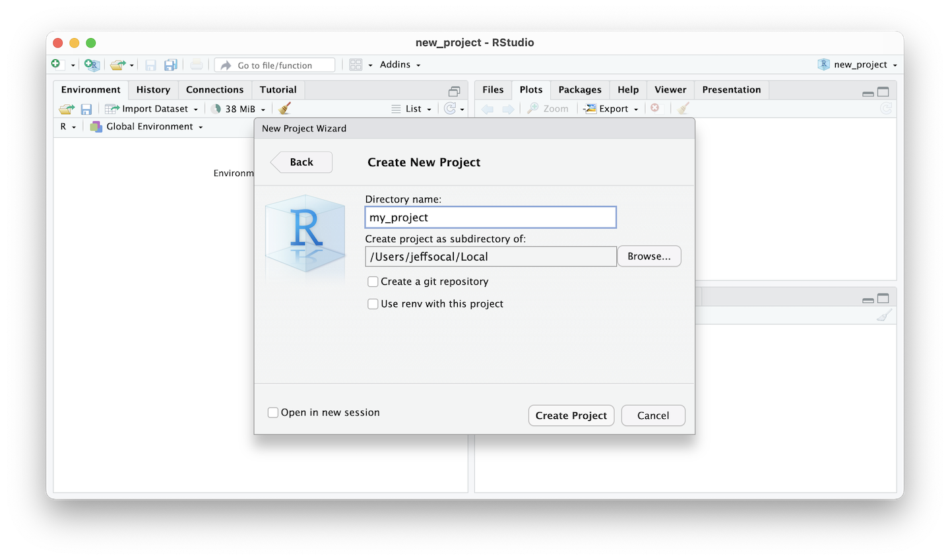The width and height of the screenshot is (950, 560).
Task: Click the Browse... button
Action: click(x=649, y=257)
